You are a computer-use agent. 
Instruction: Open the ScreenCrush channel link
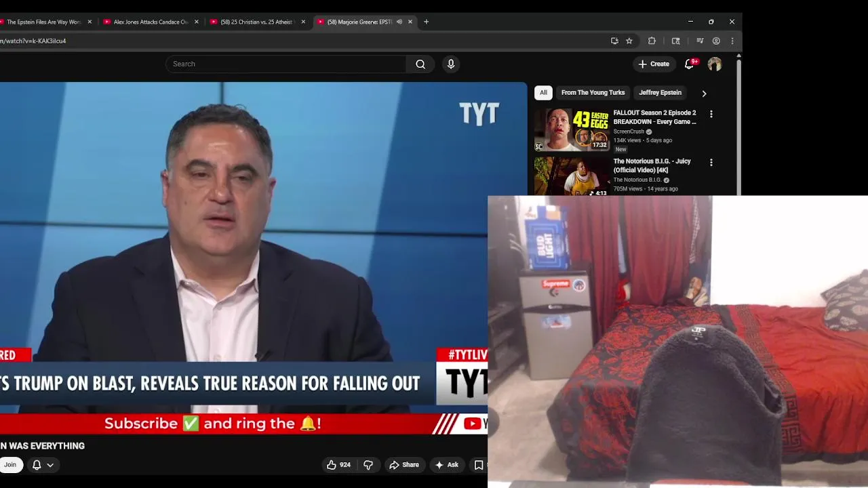coord(629,131)
